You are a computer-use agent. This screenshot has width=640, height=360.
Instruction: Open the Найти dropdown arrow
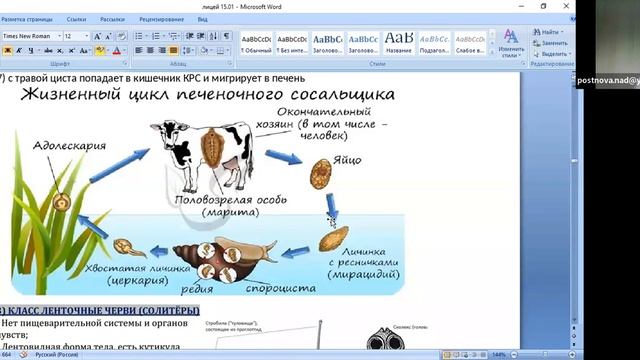tap(562, 32)
